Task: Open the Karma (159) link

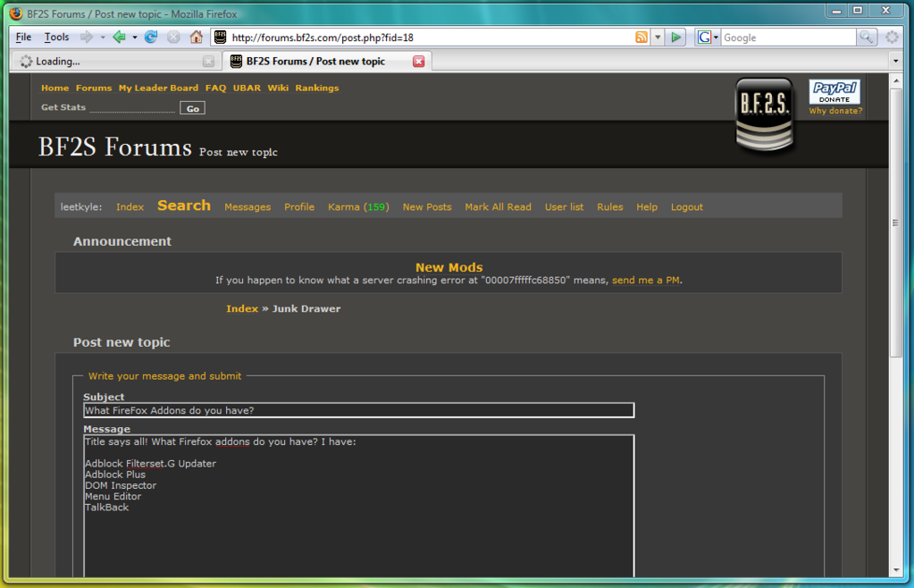Action: click(358, 207)
